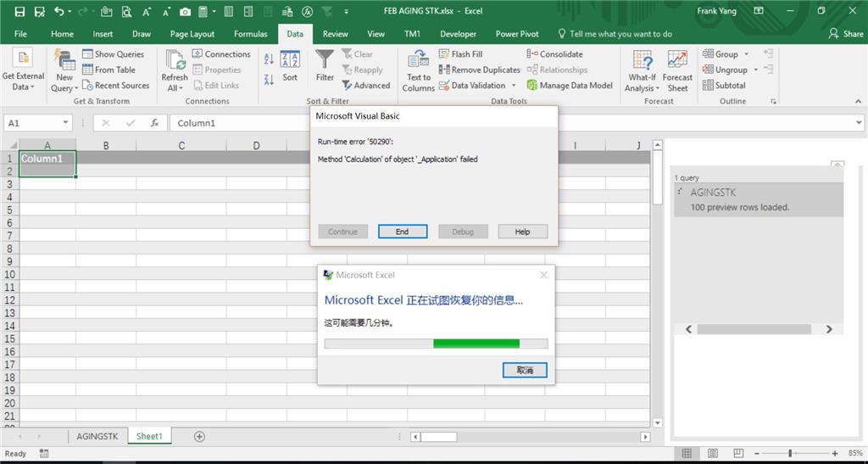Expand the formula bar
868x464 pixels.
click(x=860, y=123)
